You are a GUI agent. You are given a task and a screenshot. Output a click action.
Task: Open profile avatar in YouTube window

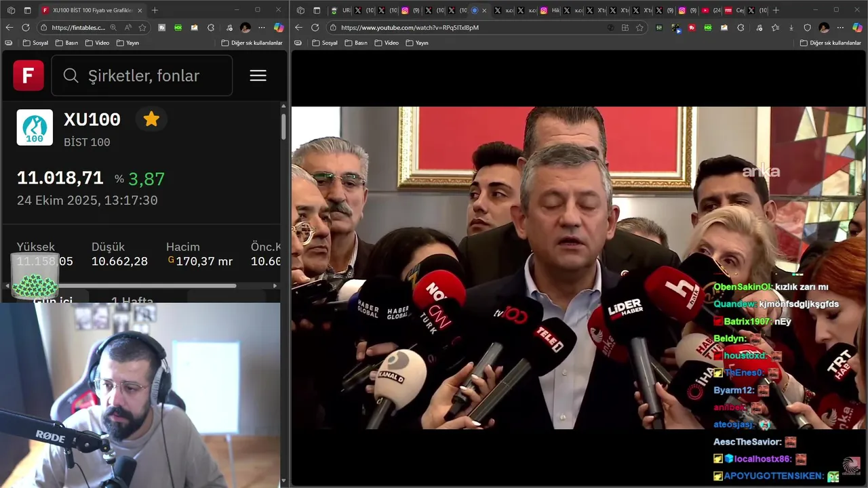coord(824,27)
